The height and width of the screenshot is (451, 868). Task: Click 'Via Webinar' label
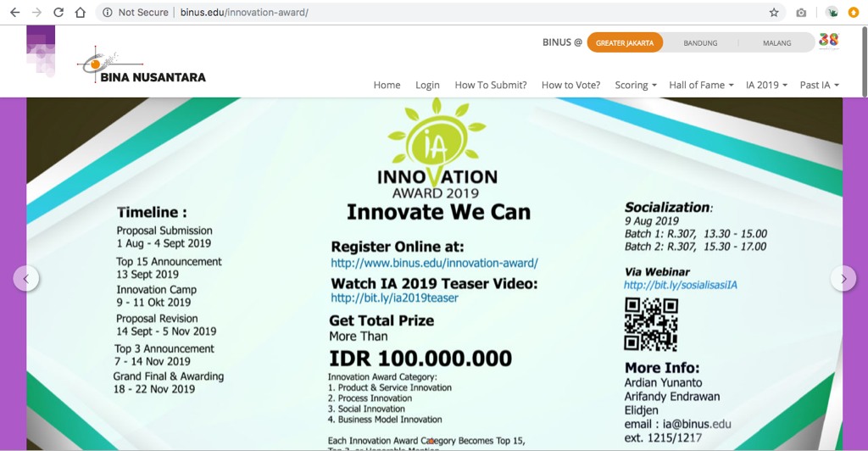[657, 272]
